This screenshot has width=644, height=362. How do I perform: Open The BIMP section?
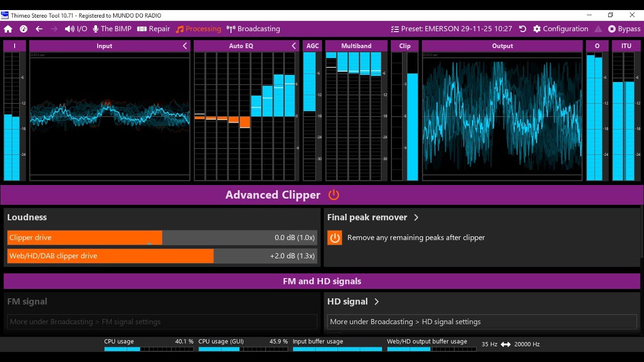coord(112,29)
